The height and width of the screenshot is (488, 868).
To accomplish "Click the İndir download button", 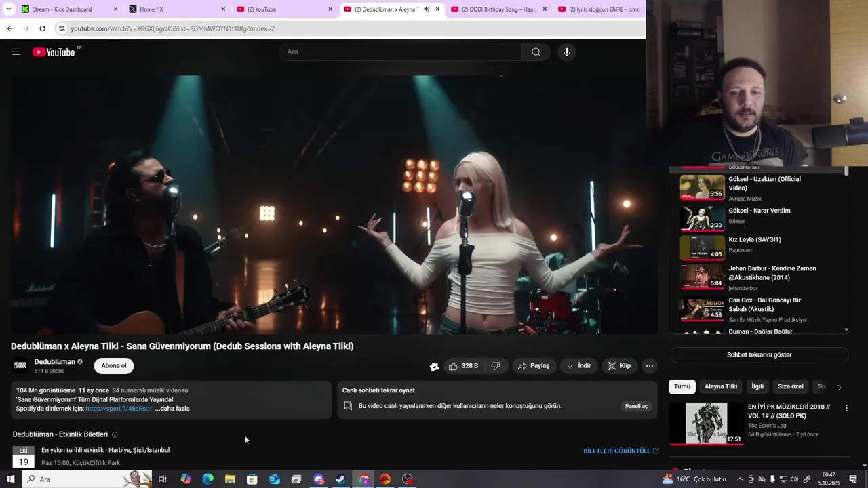I will coord(578,366).
